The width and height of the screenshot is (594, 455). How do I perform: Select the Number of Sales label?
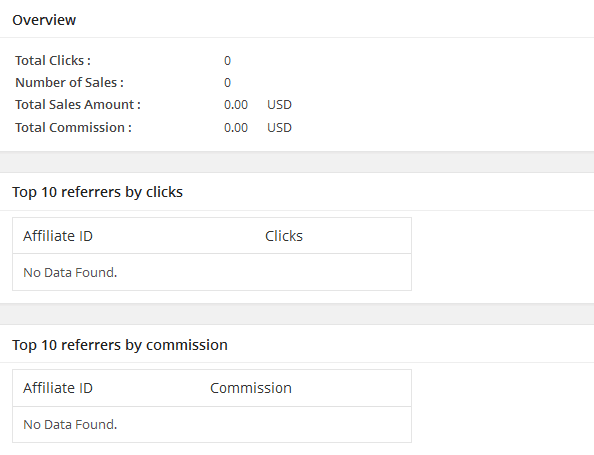[69, 83]
